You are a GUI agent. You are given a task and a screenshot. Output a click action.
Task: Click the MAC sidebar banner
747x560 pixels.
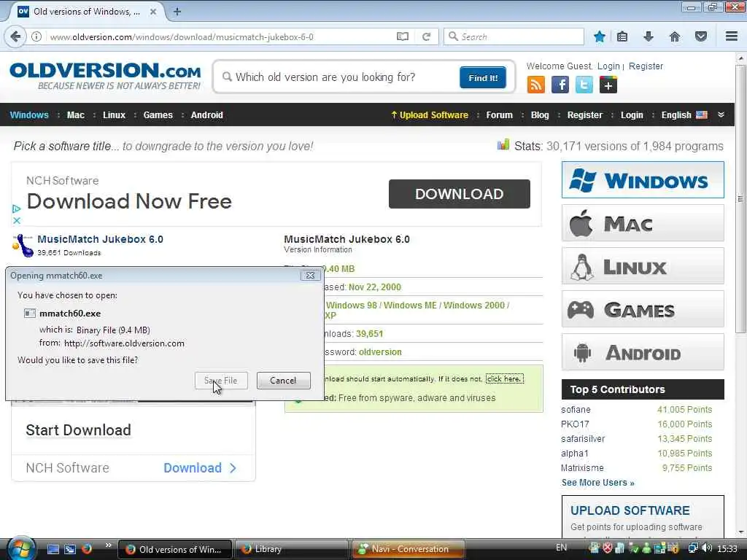[643, 223]
